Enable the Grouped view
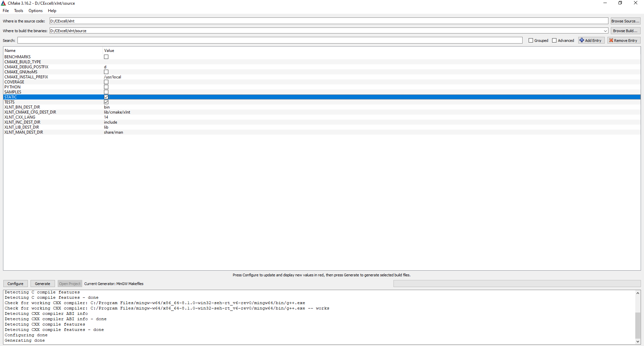Screen dimensions: 644x346 (531, 40)
